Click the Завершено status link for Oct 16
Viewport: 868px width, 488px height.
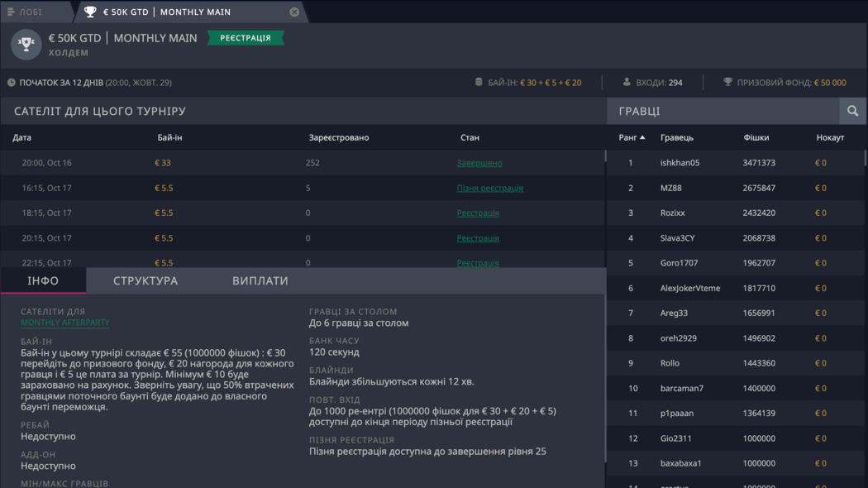coord(481,162)
